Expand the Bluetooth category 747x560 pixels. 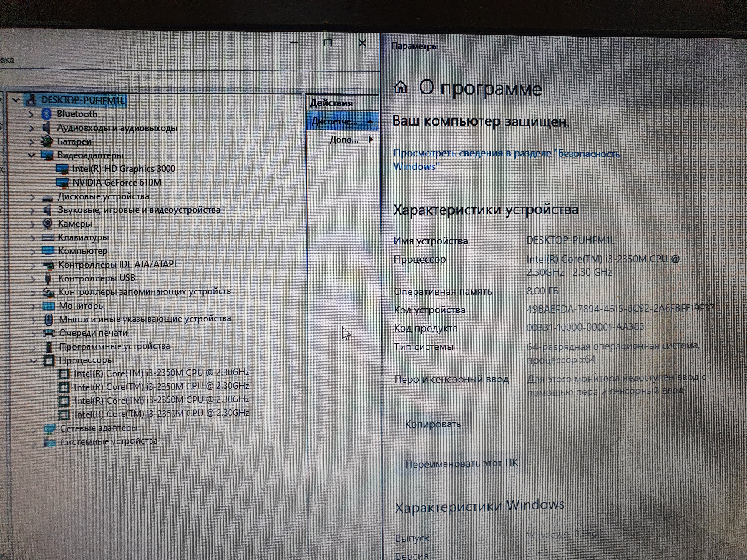pyautogui.click(x=31, y=114)
